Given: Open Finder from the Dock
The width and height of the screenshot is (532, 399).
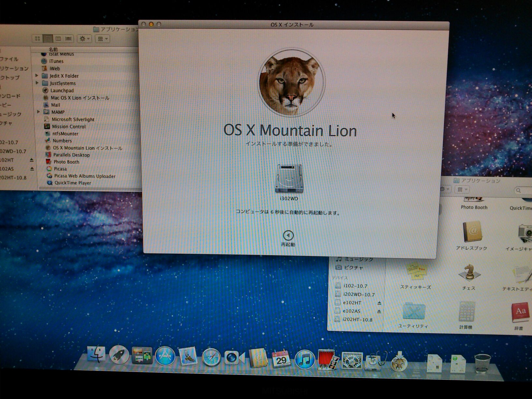Looking at the screenshot, I should 96,355.
